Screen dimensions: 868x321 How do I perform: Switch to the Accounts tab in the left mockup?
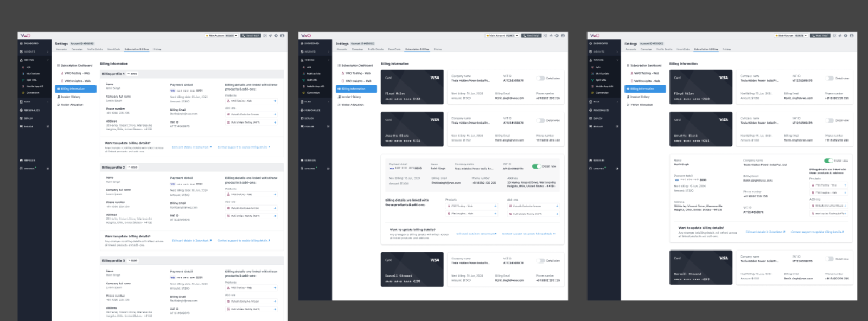pyautogui.click(x=61, y=49)
